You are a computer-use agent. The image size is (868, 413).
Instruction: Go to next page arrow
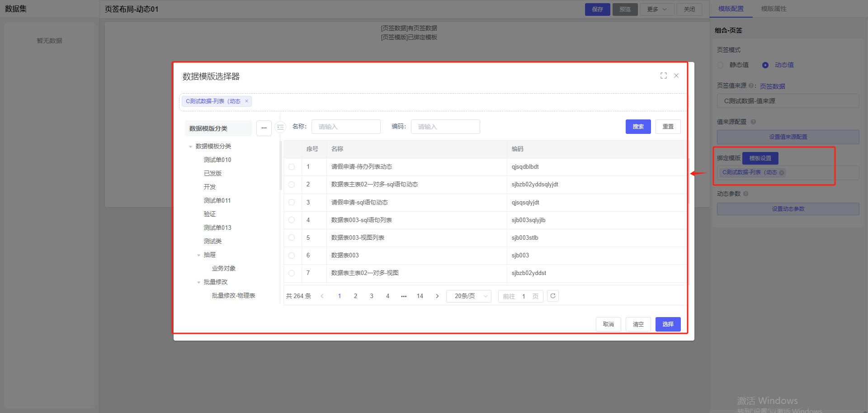(437, 296)
